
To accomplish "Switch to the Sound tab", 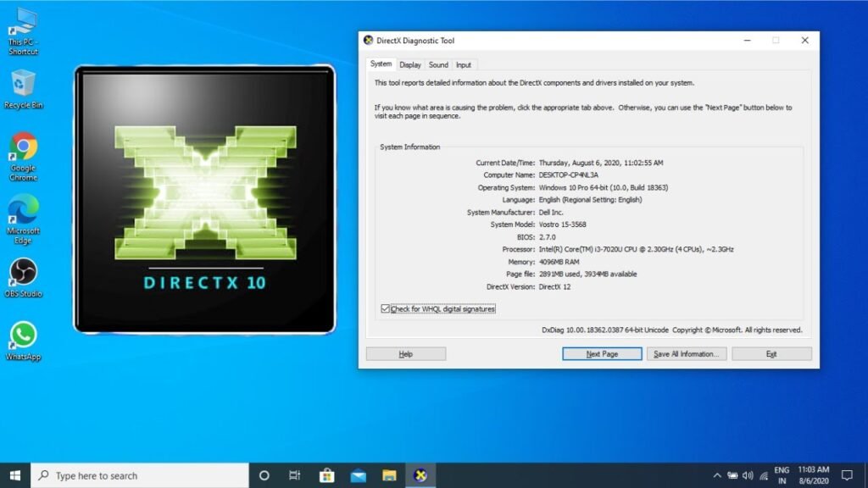I will (x=438, y=64).
